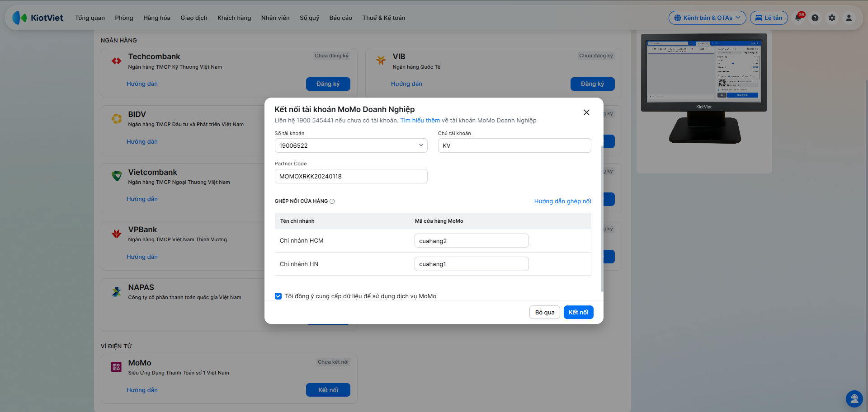Click the Bỏ qua button
The height and width of the screenshot is (412, 868).
click(545, 312)
